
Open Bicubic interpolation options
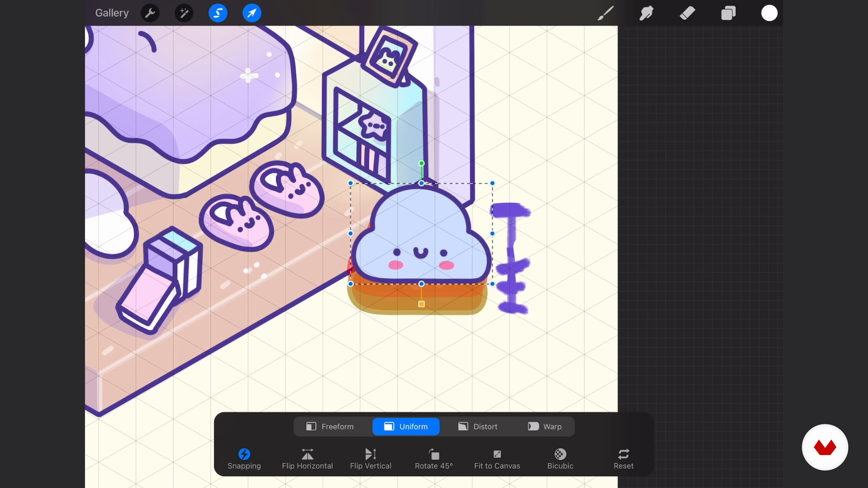560,459
